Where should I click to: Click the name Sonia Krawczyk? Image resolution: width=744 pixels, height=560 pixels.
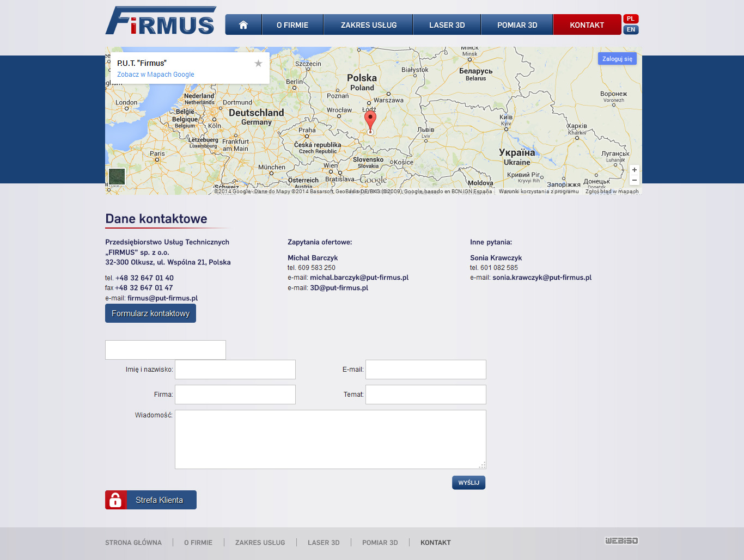[496, 258]
